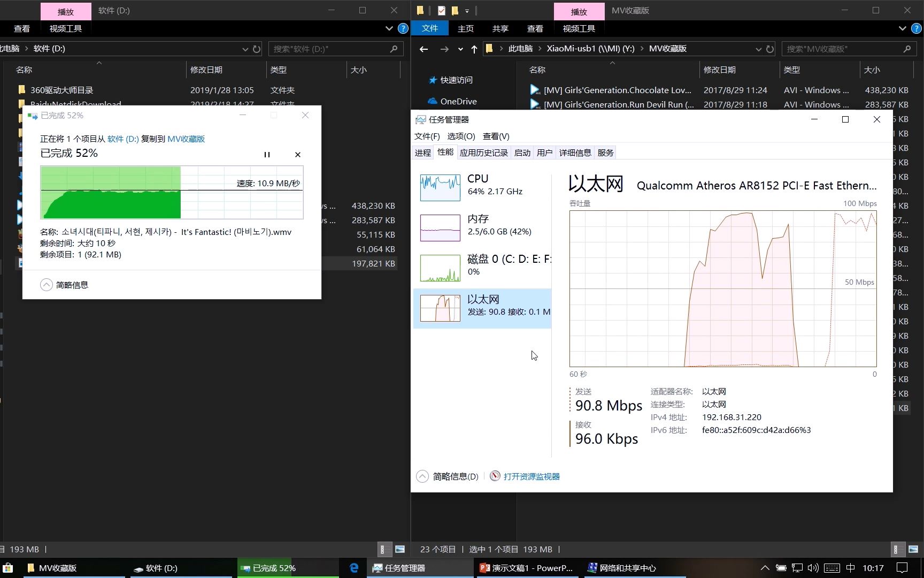Expand address bar history in MV收藏版 window
The height and width of the screenshot is (578, 924).
[758, 49]
